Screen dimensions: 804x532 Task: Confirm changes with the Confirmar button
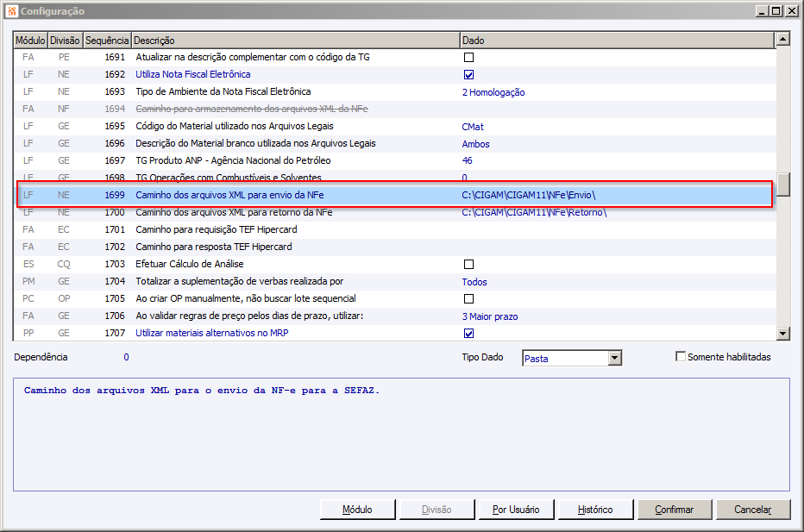pyautogui.click(x=675, y=510)
